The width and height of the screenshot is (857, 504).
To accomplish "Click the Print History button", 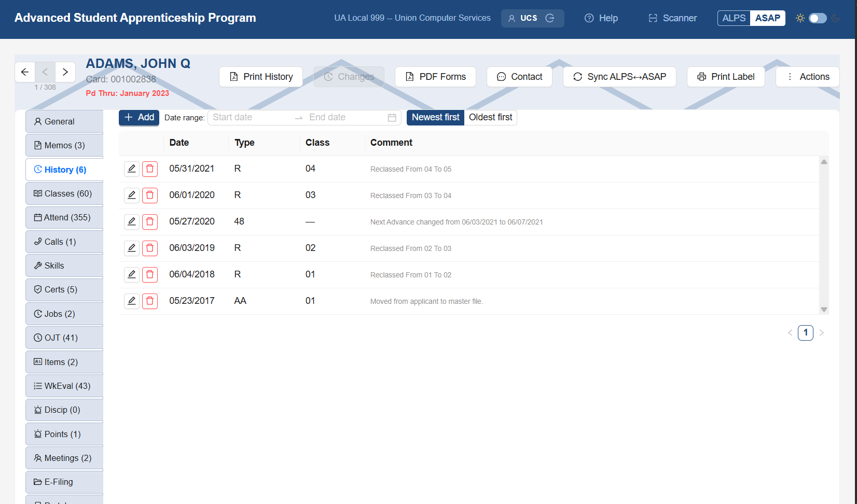I will (x=261, y=77).
